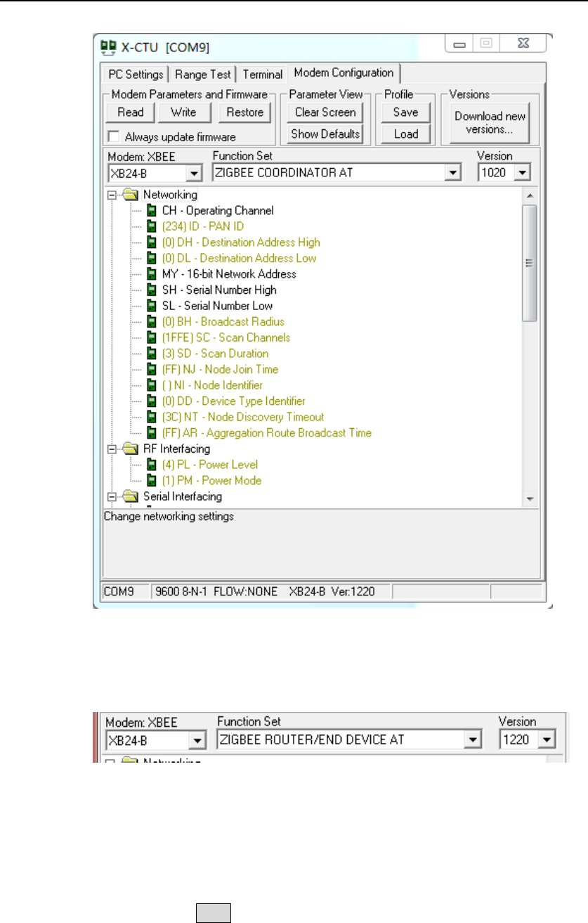Image resolution: width=588 pixels, height=923 pixels.
Task: Click the COM9 status bar entry
Action: (126, 591)
